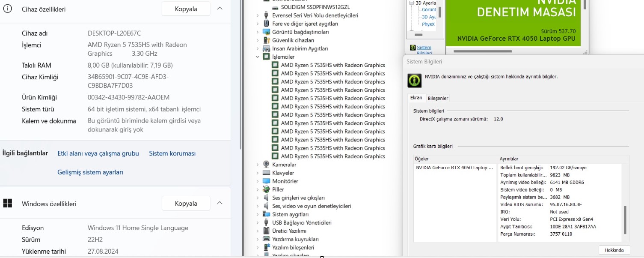
Task: Click the Yazdırma kuyrukları printer icon
Action: pos(266,239)
